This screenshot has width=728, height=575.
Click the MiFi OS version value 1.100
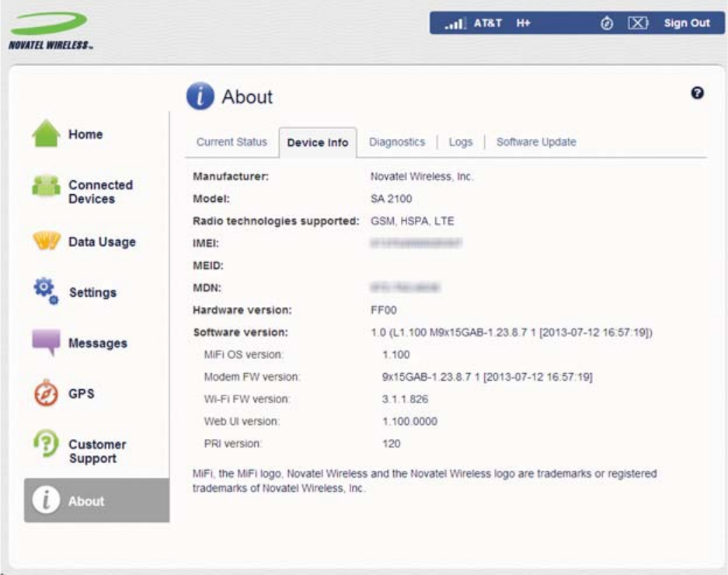click(396, 354)
